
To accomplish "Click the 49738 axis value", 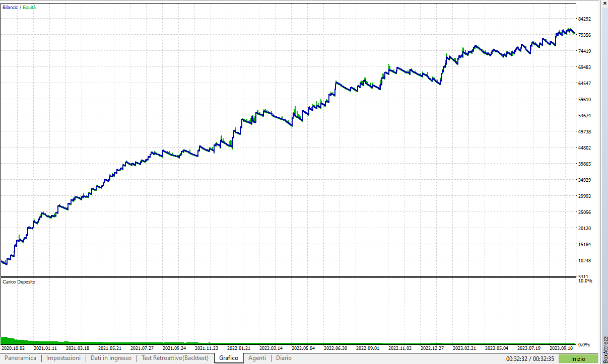I will click(584, 132).
